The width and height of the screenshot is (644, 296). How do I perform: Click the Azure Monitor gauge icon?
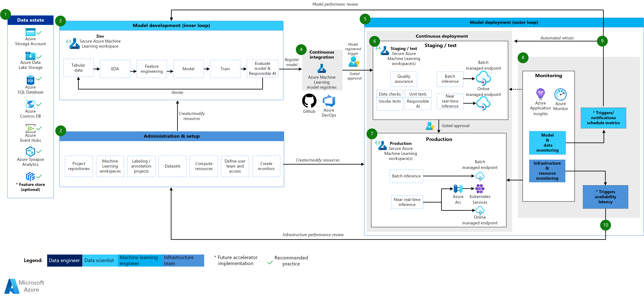[560, 95]
